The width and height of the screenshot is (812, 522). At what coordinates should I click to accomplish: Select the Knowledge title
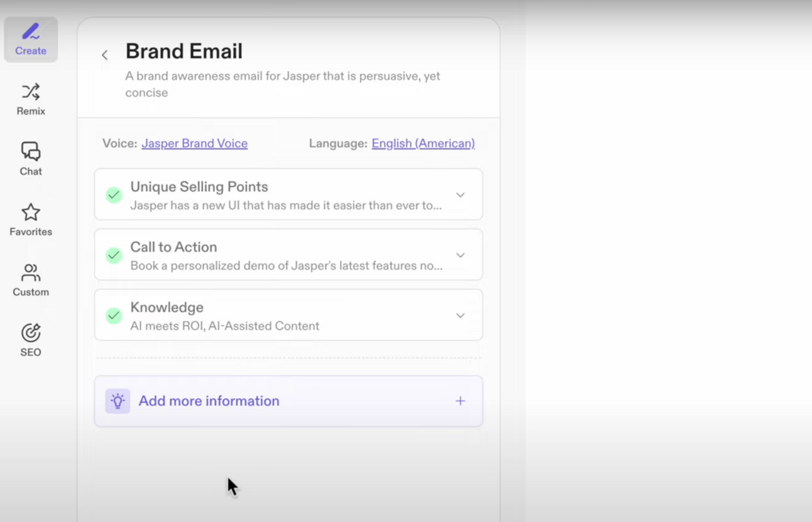coord(167,308)
